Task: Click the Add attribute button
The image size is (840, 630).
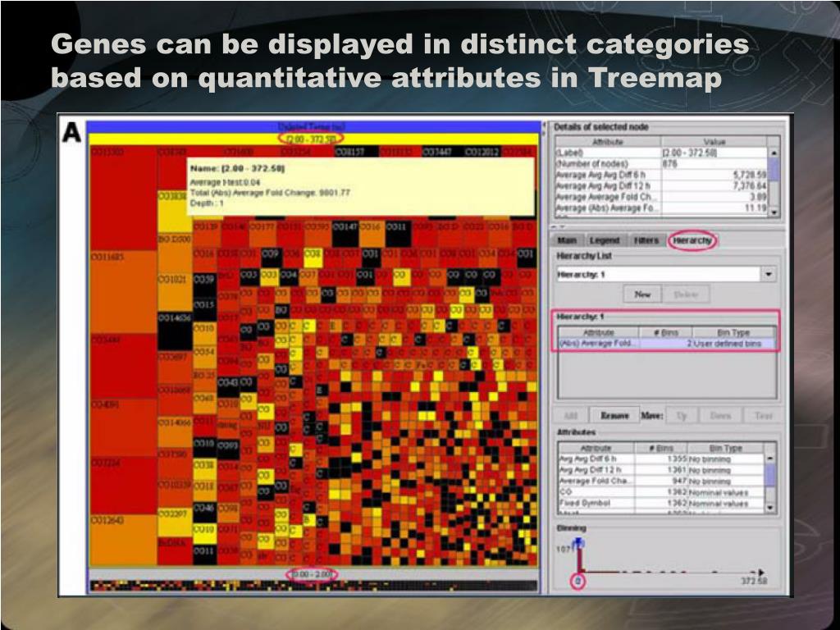Action: point(571,415)
